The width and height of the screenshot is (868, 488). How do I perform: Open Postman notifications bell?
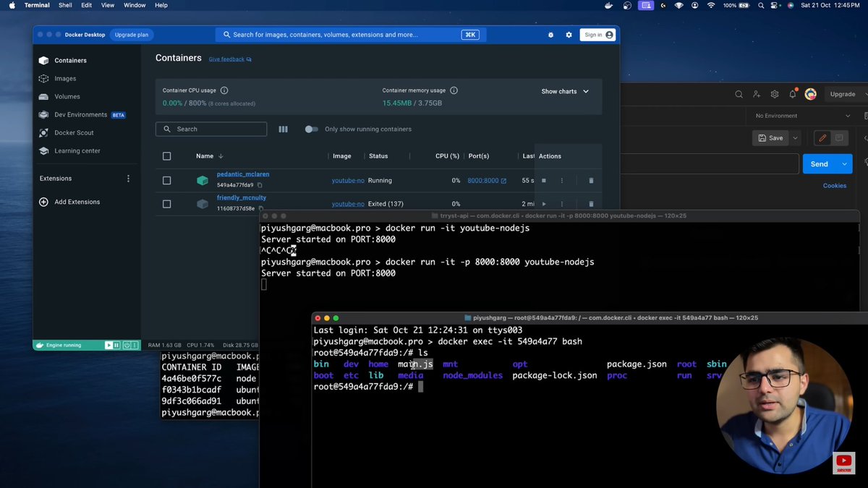tap(793, 94)
